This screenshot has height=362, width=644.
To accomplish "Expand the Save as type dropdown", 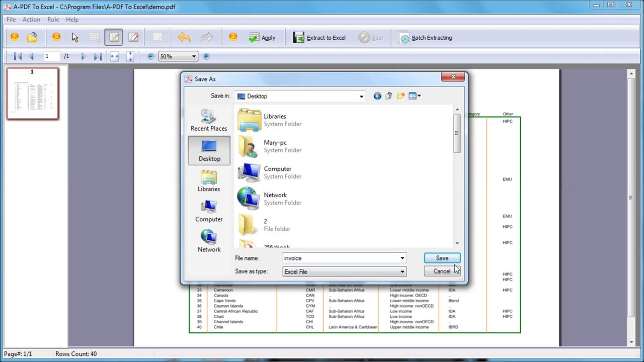I will [x=402, y=271].
